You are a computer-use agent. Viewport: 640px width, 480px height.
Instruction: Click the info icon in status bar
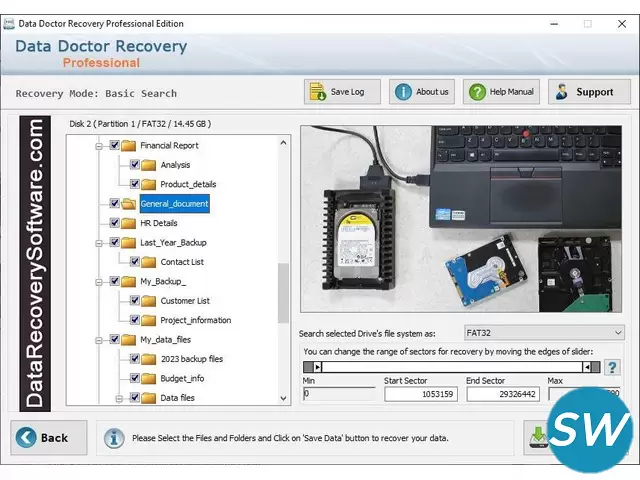(114, 438)
